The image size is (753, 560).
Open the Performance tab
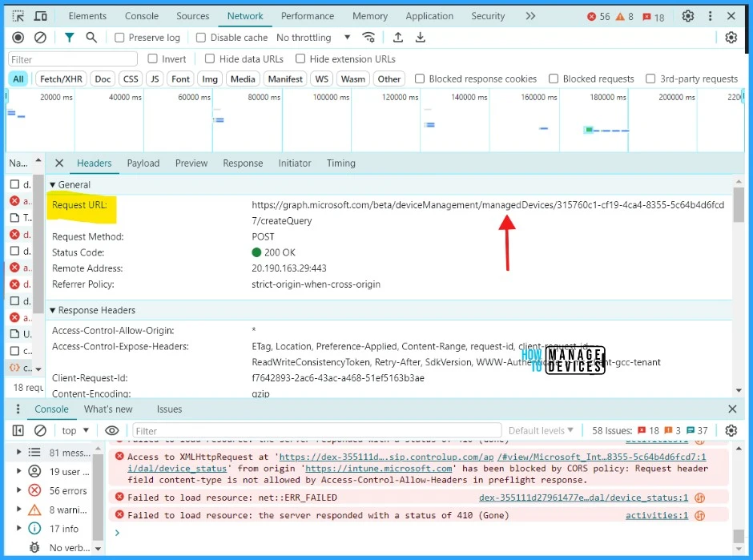pos(308,16)
